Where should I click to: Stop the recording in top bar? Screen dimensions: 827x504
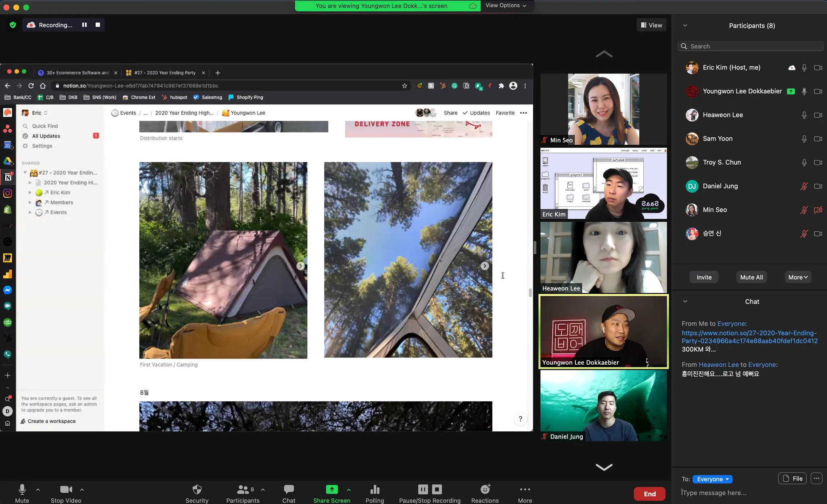pos(98,25)
